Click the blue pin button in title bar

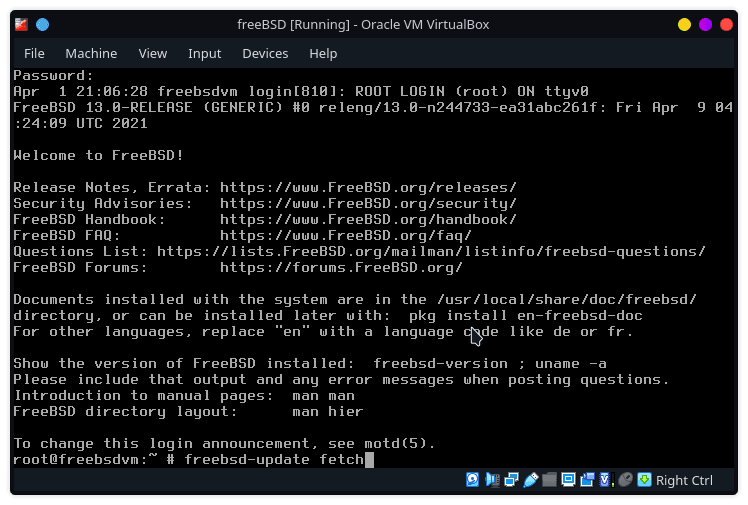(x=42, y=24)
